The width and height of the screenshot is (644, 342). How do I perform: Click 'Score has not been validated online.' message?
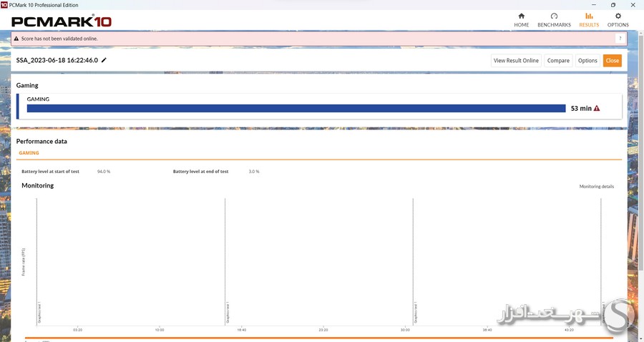[59, 39]
